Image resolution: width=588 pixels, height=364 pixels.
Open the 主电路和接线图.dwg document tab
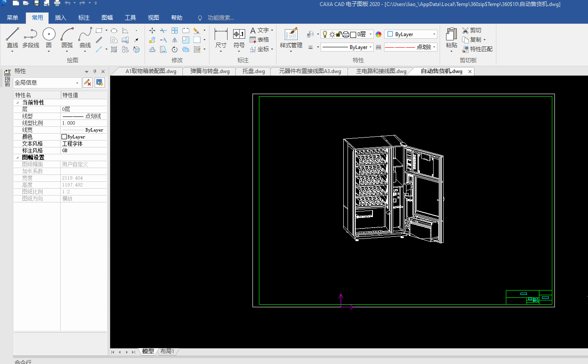[381, 71]
